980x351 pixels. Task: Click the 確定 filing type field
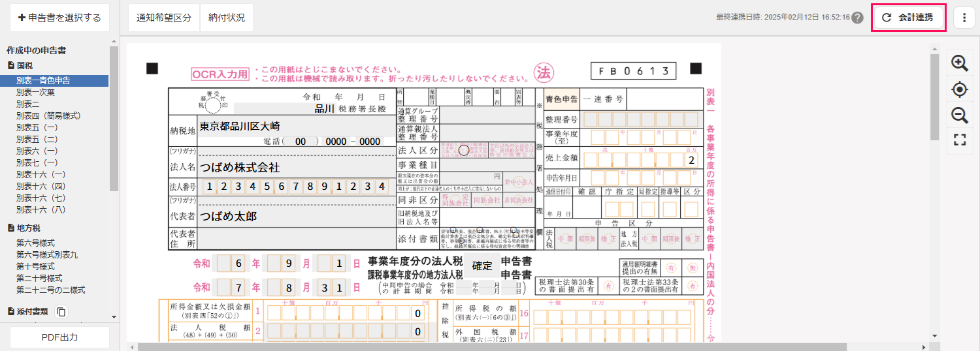(482, 266)
